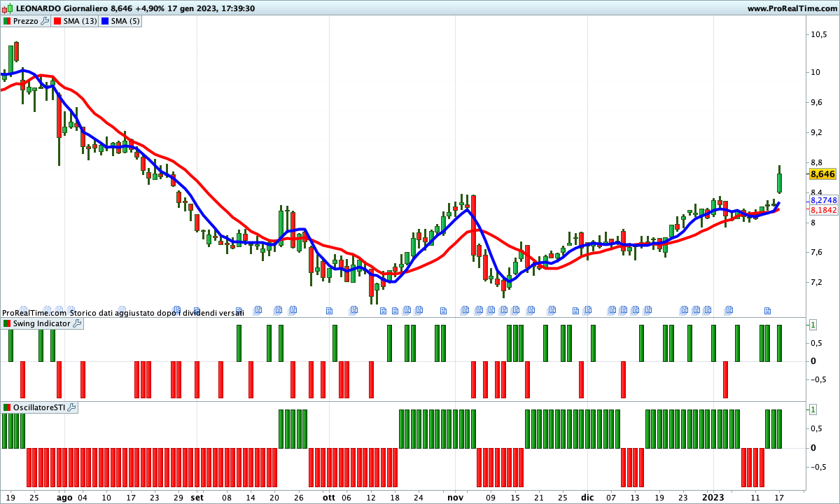Click the 'ago' month label on time axis
Image resolution: width=840 pixels, height=504 pixels.
point(64,498)
